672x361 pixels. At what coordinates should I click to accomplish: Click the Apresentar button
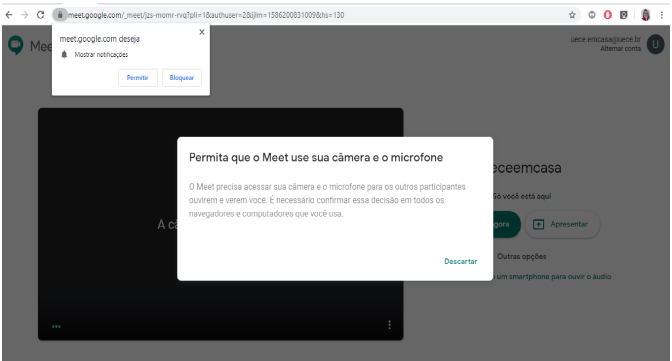coord(562,224)
